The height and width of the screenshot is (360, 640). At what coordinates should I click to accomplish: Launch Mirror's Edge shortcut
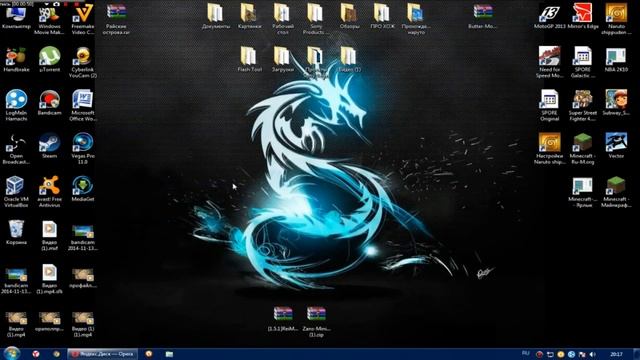click(582, 17)
